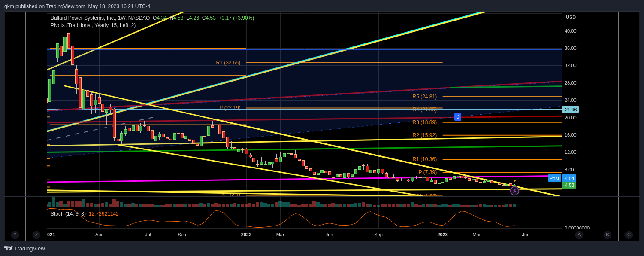
Task: Click the R1 (32.65) pivot label
Action: [x=228, y=63]
